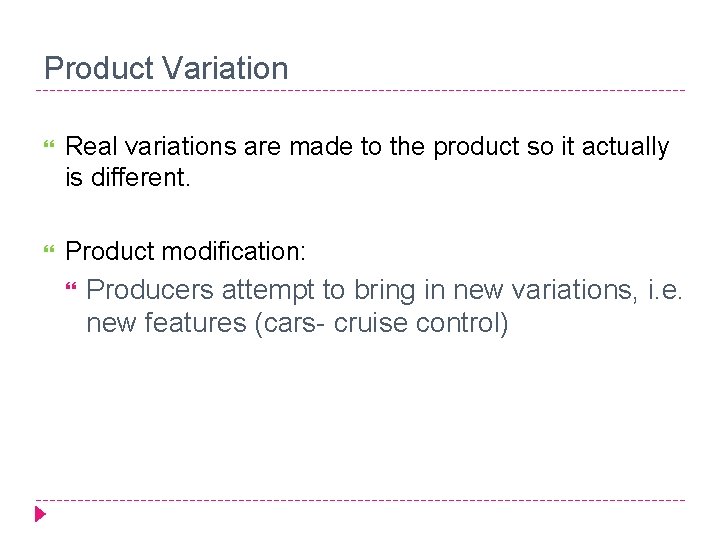This screenshot has width=720, height=540.
Task: Click the pink triangle arrow at bottom left
Action: (x=40, y=514)
